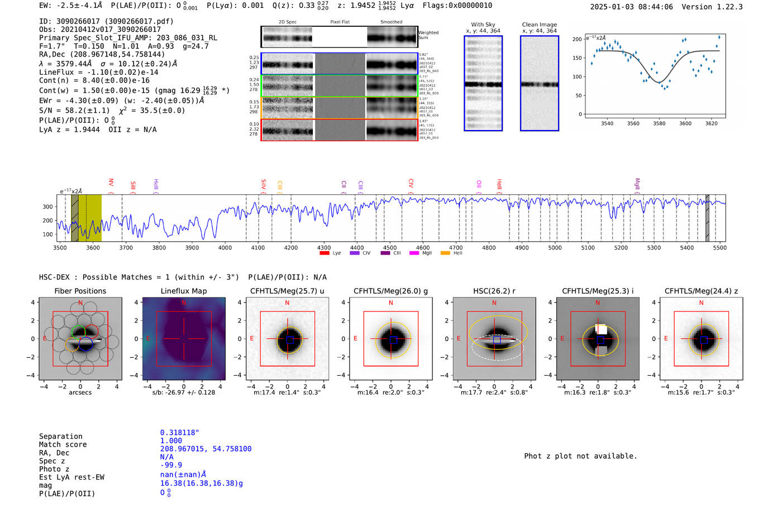Viewport: 782px width, 532px height.
Task: Click the Phot z value -99.9
Action: [x=171, y=465]
